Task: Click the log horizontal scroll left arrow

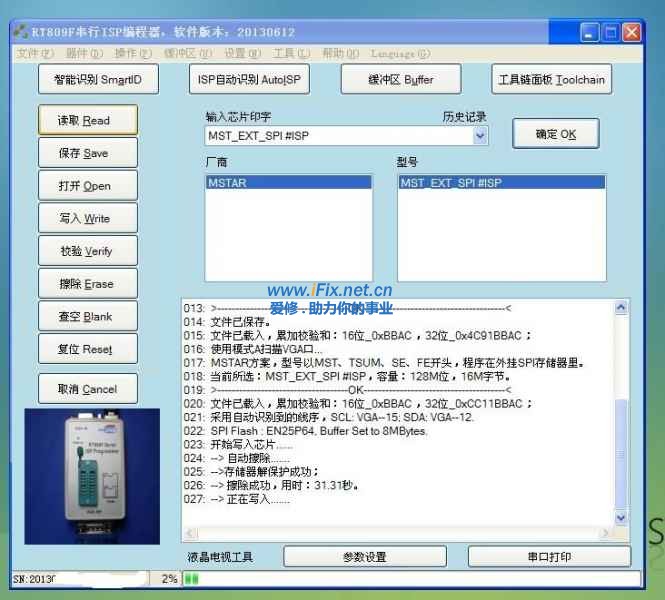Action: (x=190, y=533)
